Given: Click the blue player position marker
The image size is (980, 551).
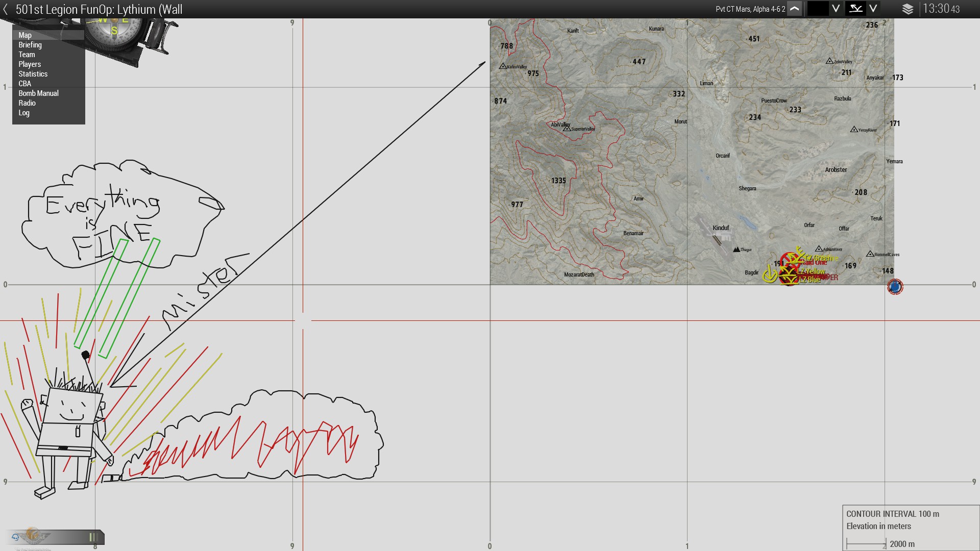Looking at the screenshot, I should (895, 287).
